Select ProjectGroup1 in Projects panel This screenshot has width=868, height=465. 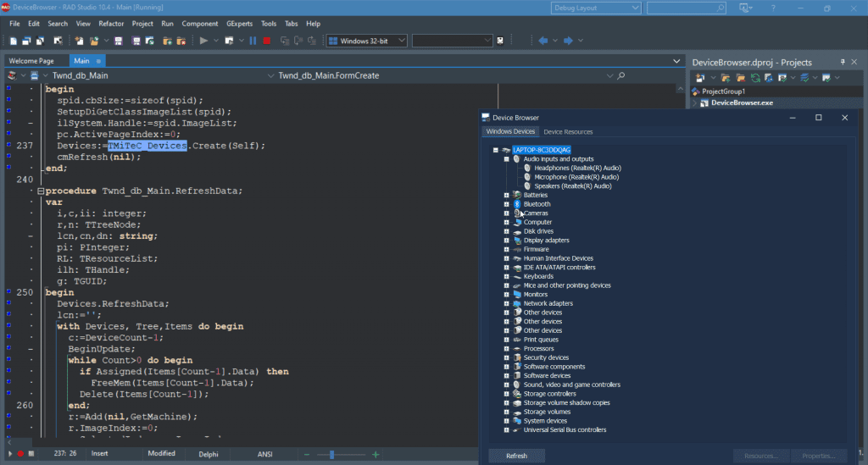coord(723,91)
